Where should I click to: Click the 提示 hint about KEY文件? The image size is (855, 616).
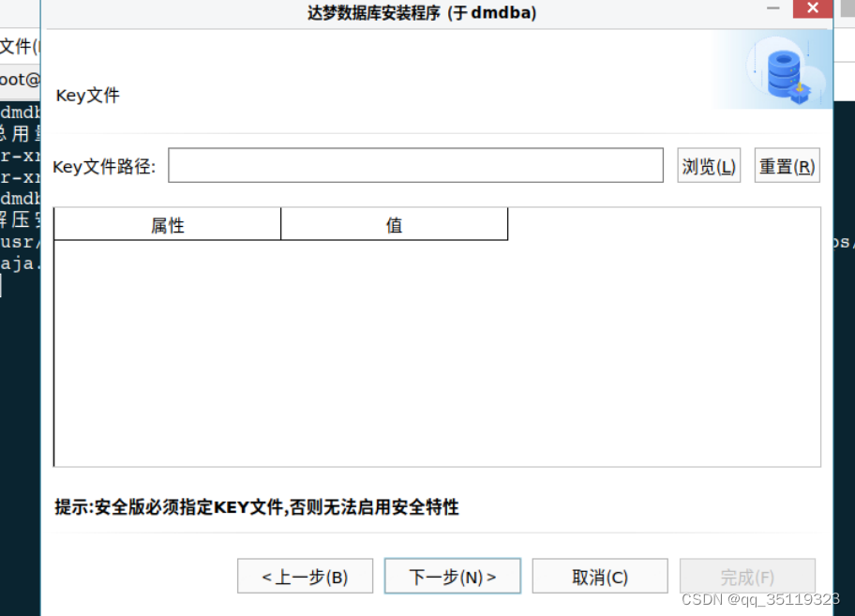point(257,507)
